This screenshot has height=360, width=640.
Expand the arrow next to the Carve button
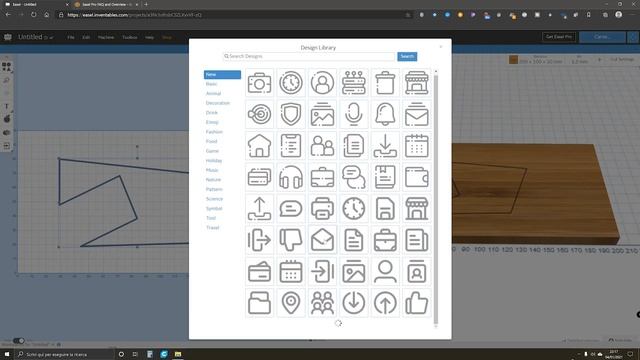coord(632,37)
